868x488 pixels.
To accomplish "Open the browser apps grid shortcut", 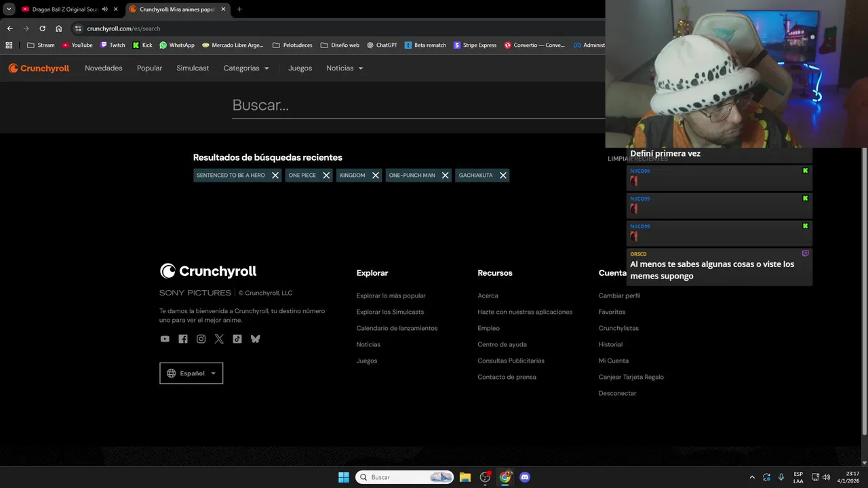I will pos(9,45).
